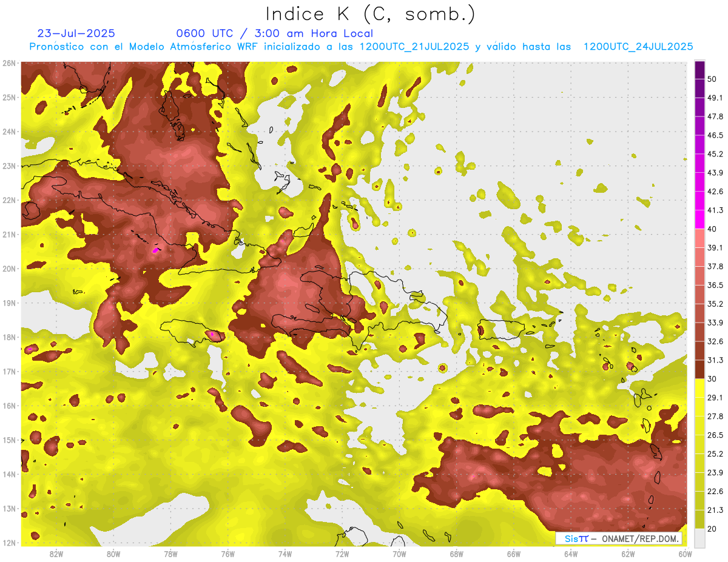Click colorbar value 32.6
The height and width of the screenshot is (562, 728).
click(715, 341)
